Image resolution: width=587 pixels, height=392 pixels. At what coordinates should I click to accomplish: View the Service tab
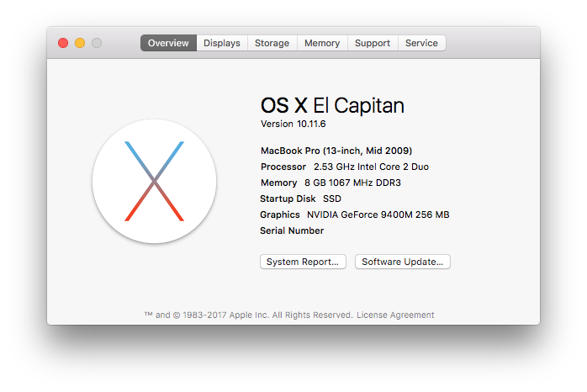click(x=421, y=43)
